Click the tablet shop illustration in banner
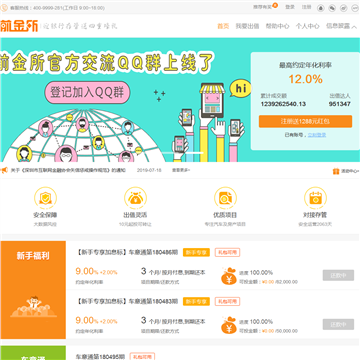 point(212,100)
